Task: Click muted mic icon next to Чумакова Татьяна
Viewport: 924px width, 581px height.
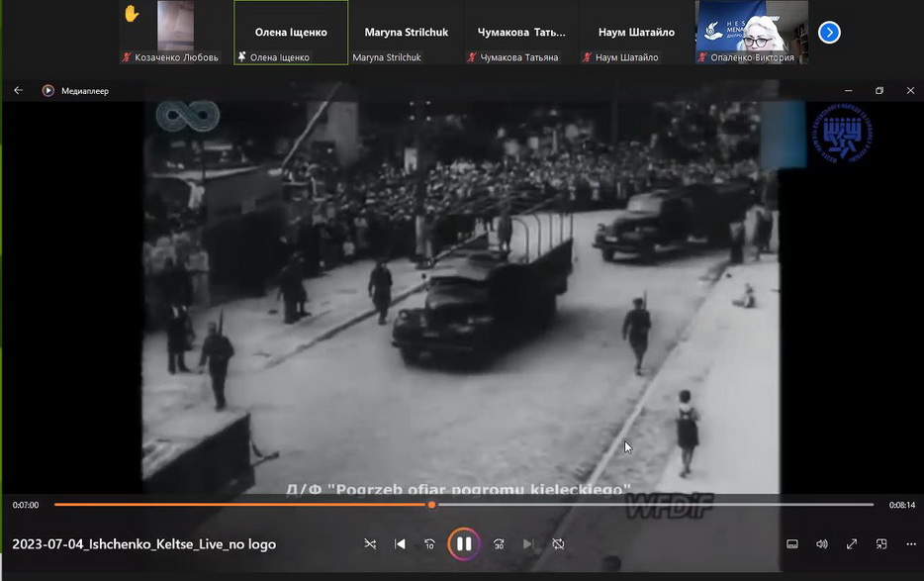Action: point(472,57)
